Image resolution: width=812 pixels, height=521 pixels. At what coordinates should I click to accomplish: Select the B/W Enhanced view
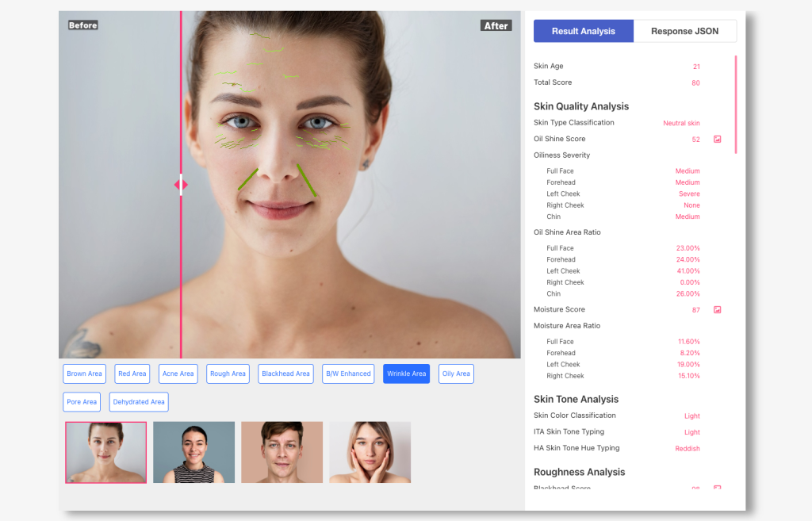pos(348,374)
